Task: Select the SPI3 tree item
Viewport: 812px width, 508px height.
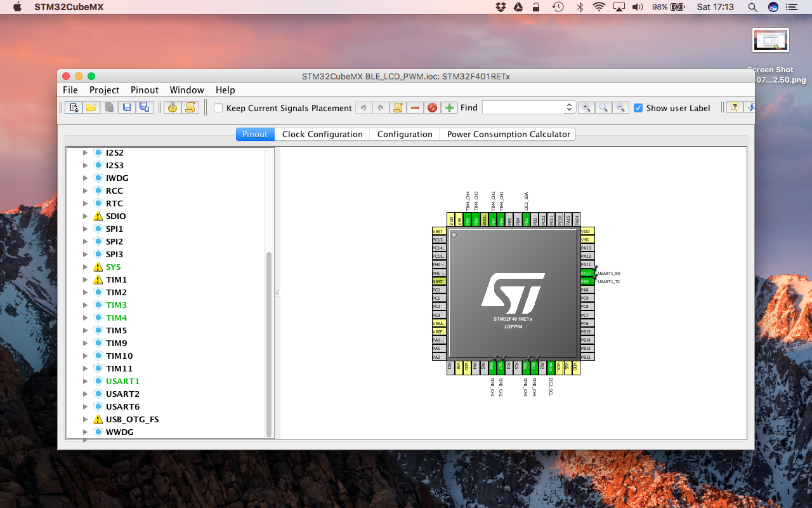Action: point(114,254)
